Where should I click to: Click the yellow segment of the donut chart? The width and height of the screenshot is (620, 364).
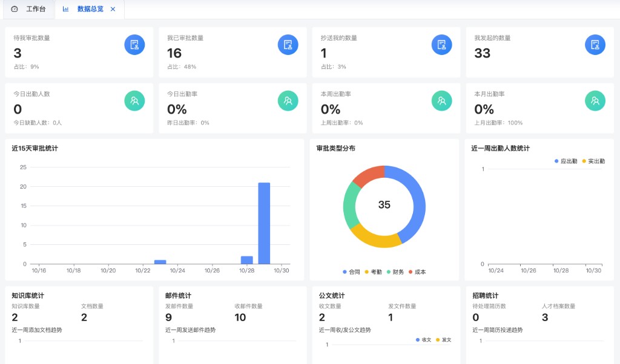[375, 239]
